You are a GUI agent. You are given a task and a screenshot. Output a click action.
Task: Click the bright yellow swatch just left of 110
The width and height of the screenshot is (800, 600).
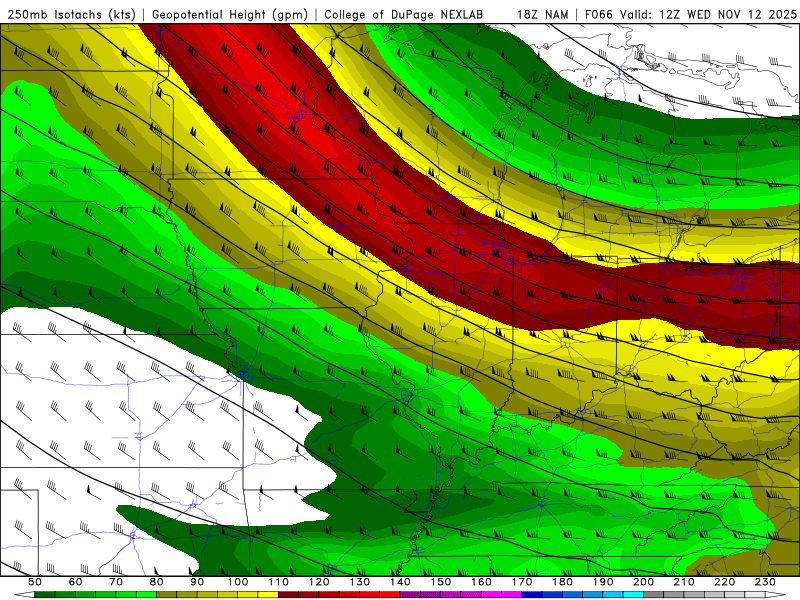pos(268,595)
